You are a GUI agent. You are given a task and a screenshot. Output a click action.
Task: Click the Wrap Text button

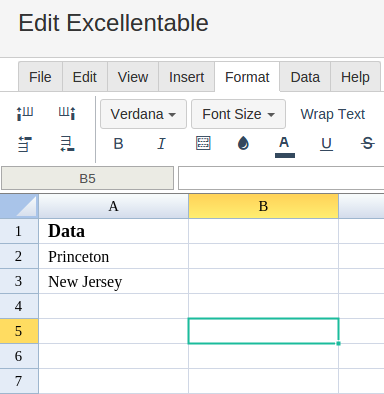coord(333,114)
